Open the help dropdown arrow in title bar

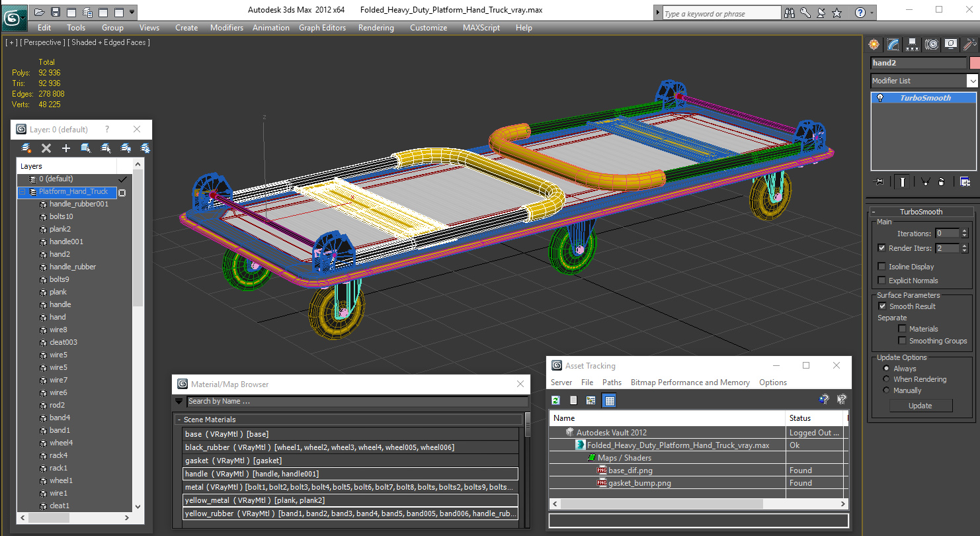point(872,13)
